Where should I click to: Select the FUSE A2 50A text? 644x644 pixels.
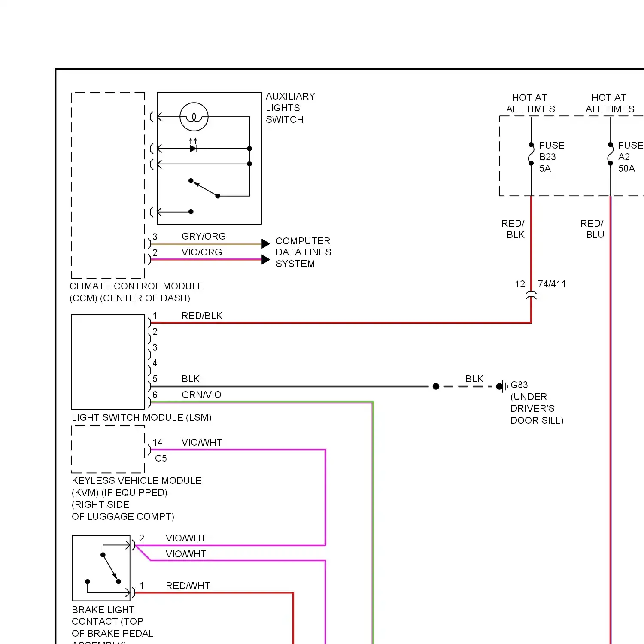[x=631, y=157]
